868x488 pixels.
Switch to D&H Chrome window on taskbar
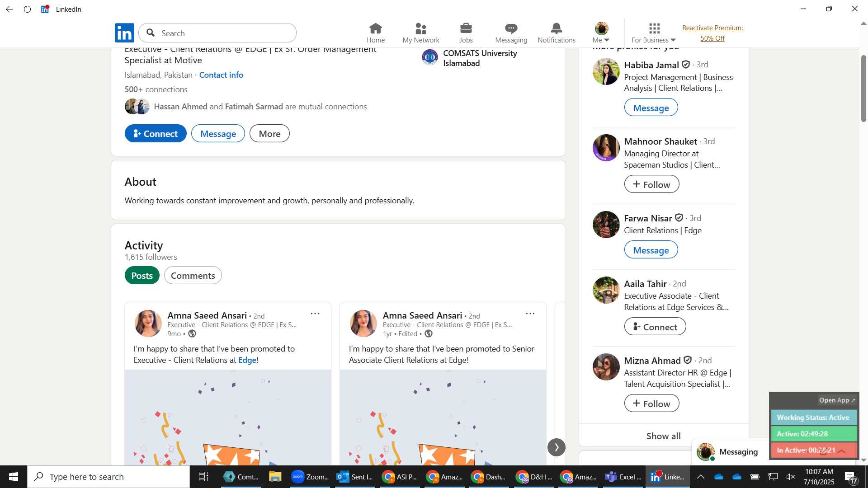tap(534, 477)
